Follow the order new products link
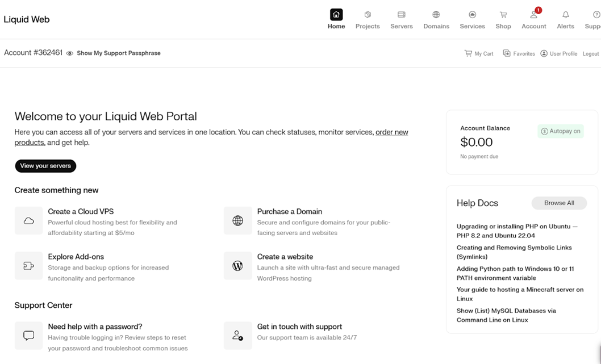This screenshot has width=601, height=364. 391,132
